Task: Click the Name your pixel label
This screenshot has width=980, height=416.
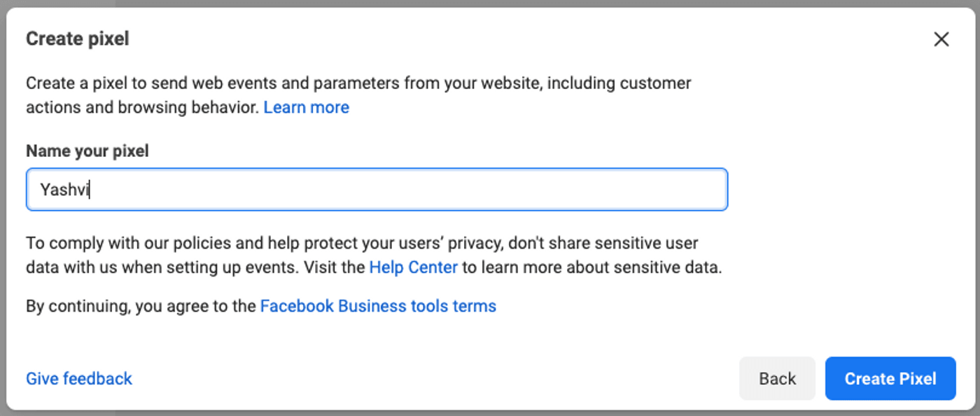Action: click(x=87, y=151)
